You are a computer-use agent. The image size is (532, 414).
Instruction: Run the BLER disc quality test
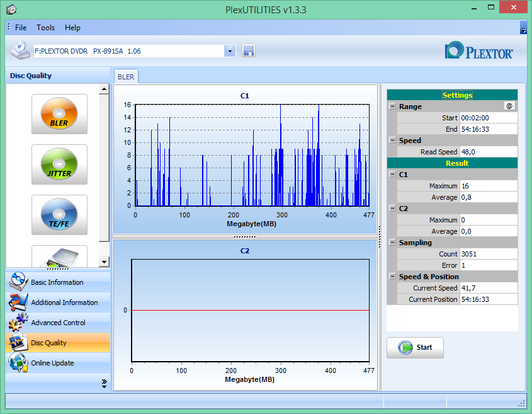coord(59,114)
